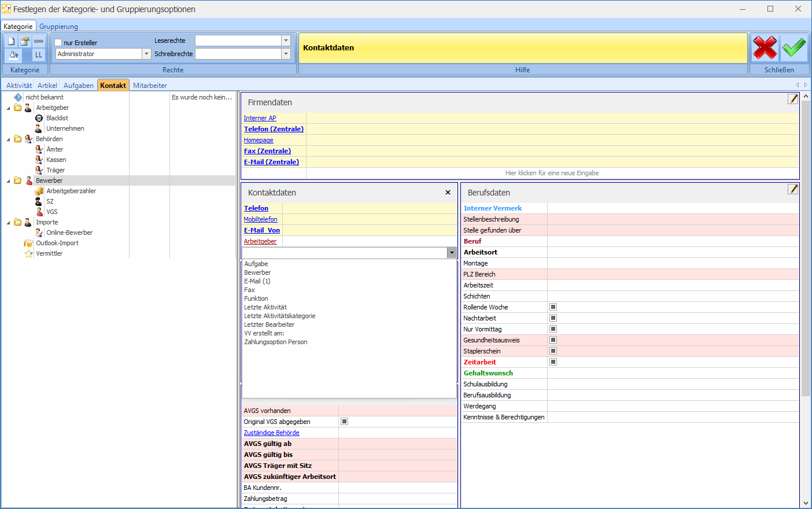Click the Arbeitgeber folder icon

tap(18, 108)
